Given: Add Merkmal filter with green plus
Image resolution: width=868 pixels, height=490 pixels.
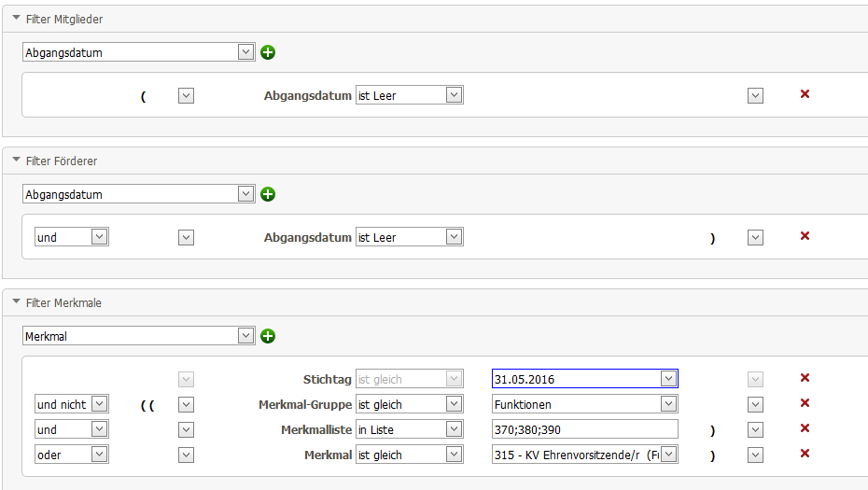Looking at the screenshot, I should click(x=268, y=336).
